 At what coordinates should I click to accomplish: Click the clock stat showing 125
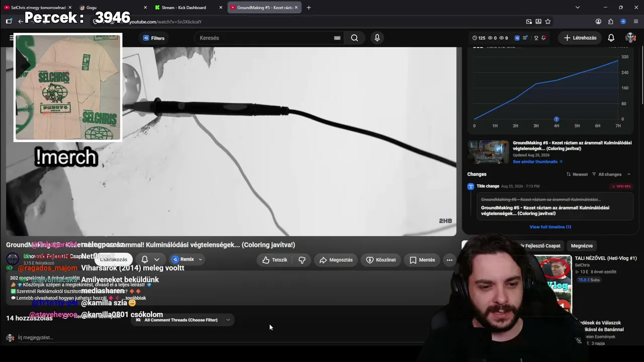pyautogui.click(x=478, y=38)
